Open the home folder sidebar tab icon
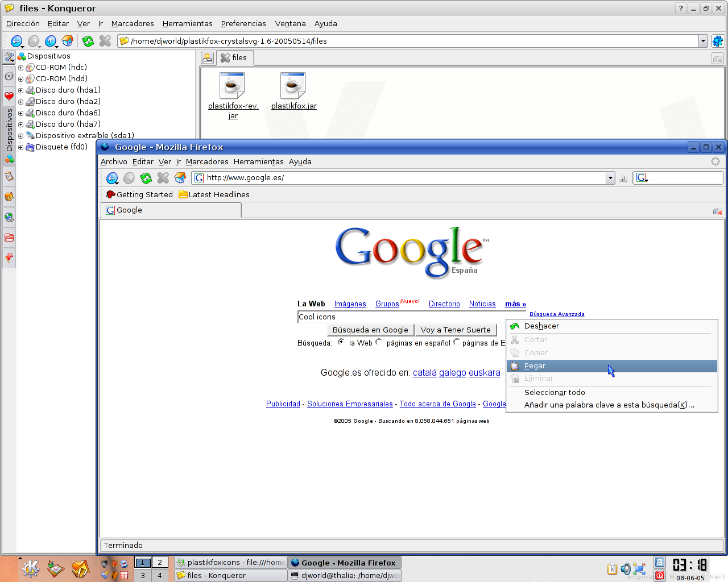This screenshot has height=582, width=728. [x=9, y=197]
